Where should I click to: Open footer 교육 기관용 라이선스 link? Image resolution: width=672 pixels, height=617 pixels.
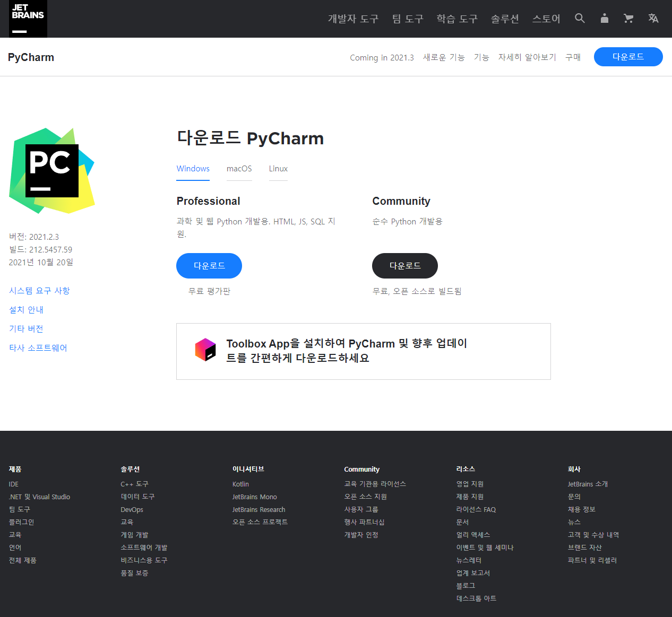tap(375, 484)
